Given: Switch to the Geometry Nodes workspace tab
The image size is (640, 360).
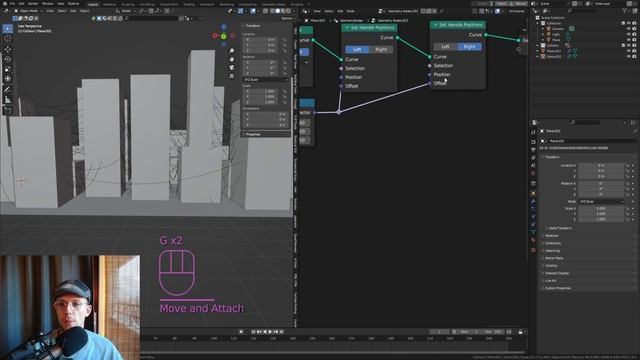Looking at the screenshot, I should pyautogui.click(x=273, y=4).
